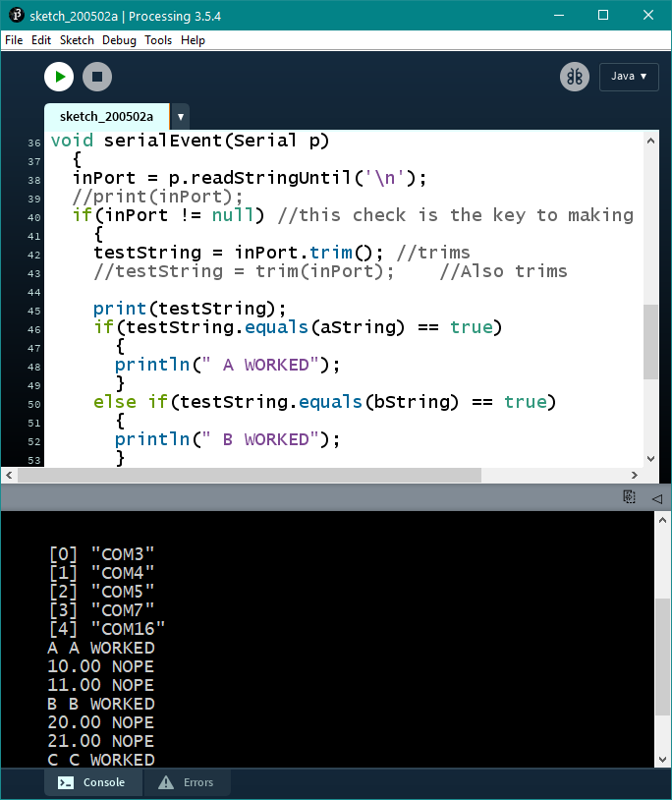Click the 'A A WORKED' console line
This screenshot has height=800, width=672.
click(x=101, y=648)
